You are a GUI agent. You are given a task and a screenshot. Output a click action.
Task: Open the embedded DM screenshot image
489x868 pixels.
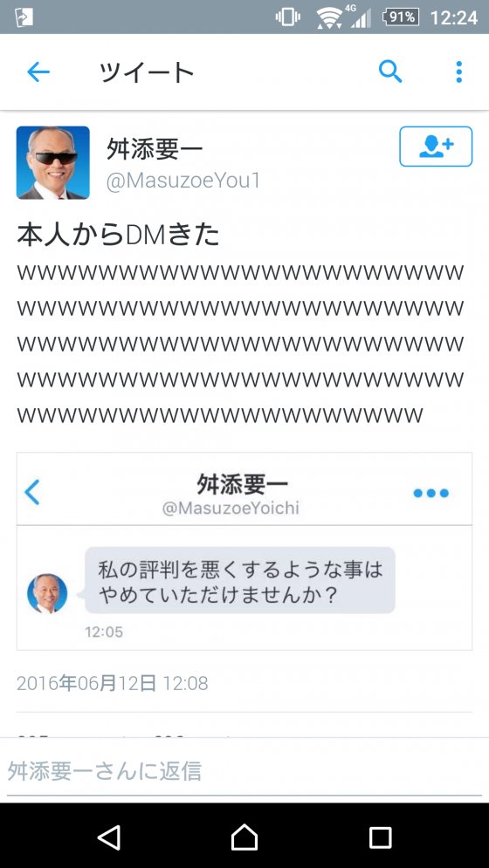point(244,551)
